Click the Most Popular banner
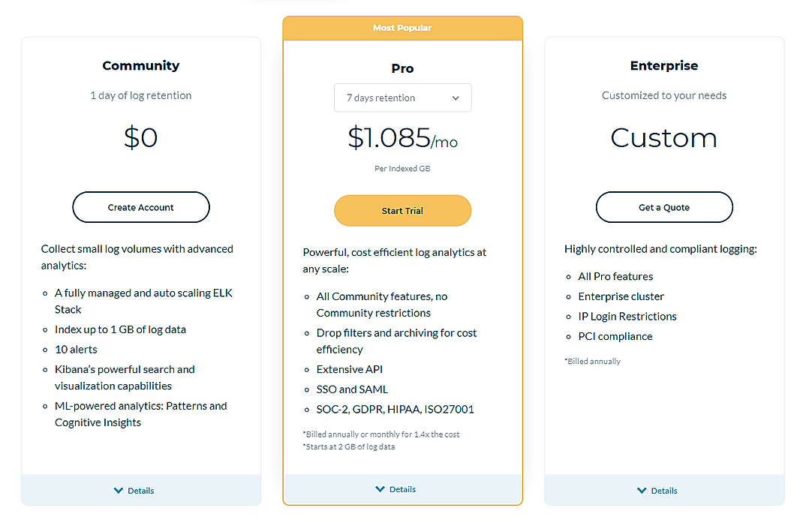Screen dimensions: 803x532 (x=402, y=27)
